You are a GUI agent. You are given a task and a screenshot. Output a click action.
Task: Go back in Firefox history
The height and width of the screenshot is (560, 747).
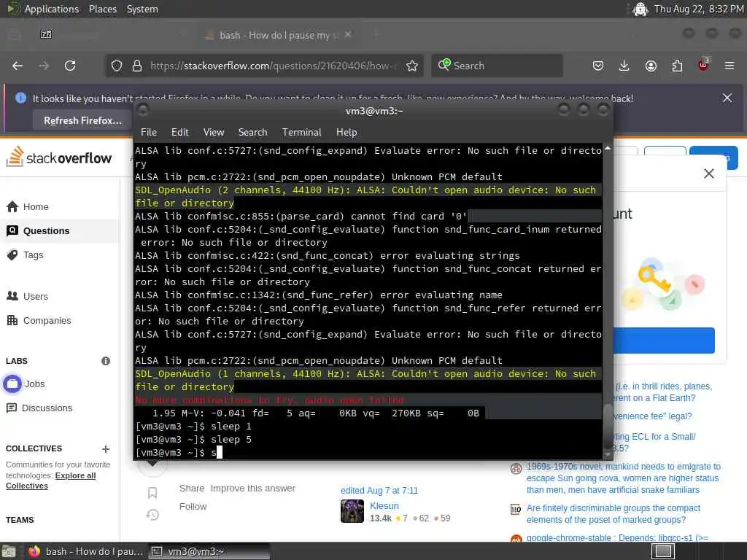(x=18, y=66)
